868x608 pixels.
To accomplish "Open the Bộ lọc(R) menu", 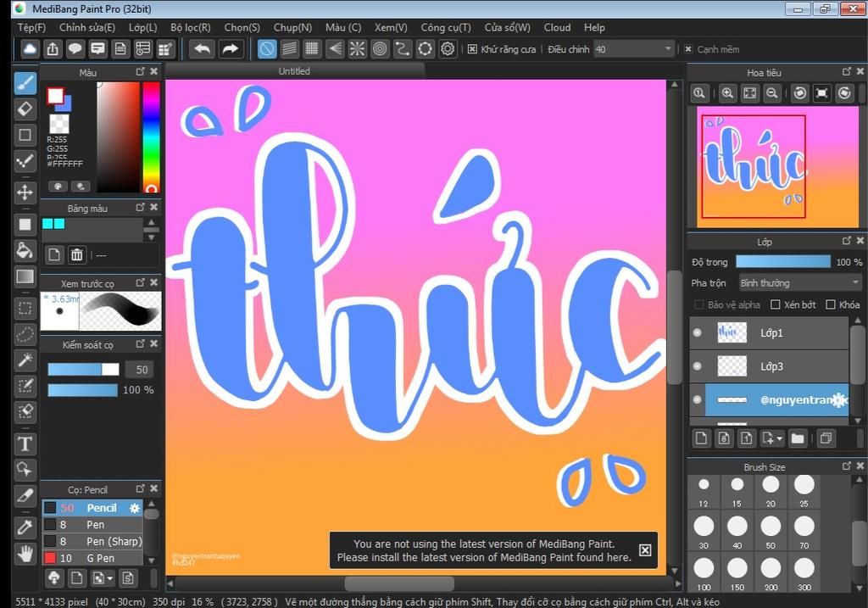I will [191, 28].
